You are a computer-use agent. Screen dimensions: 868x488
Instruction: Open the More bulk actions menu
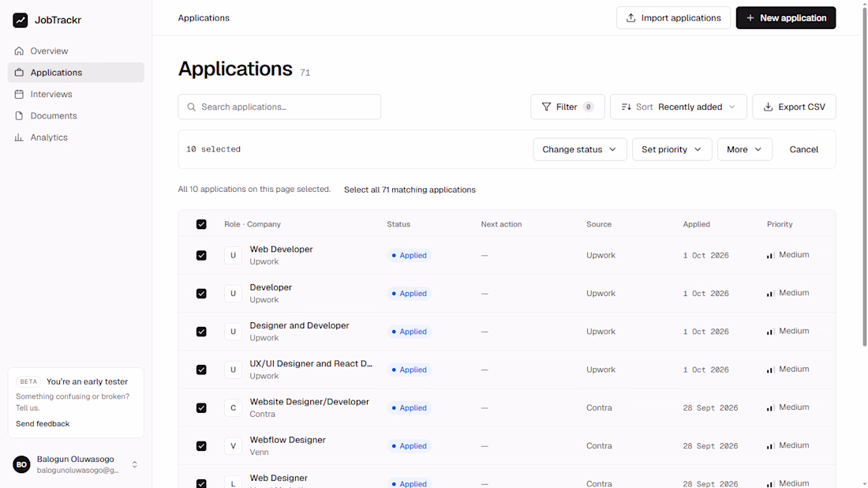[745, 149]
